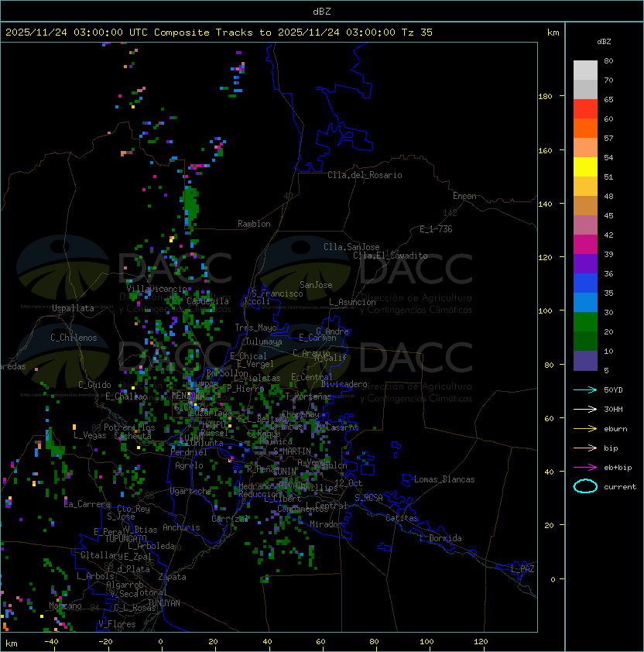Click the 30HM white arrow legend icon
Screen dimensions: 644x652
tap(585, 409)
